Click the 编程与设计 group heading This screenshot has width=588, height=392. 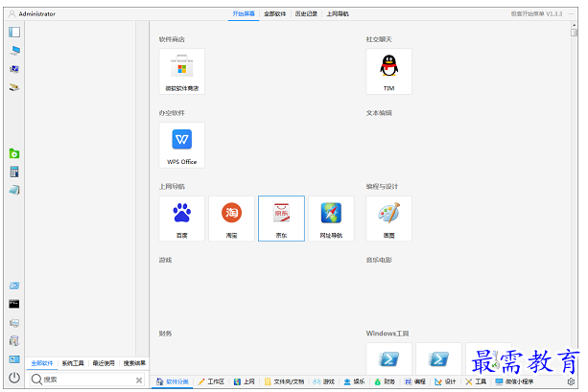point(382,186)
